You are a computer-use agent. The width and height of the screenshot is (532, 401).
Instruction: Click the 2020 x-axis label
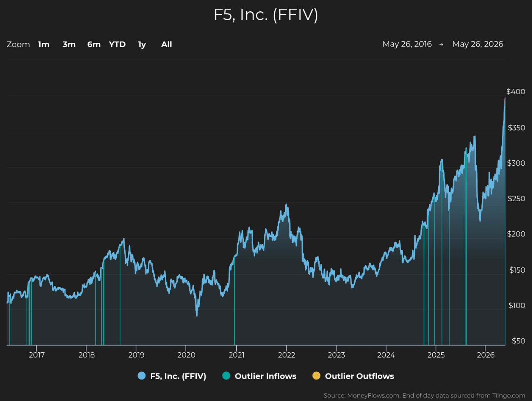click(x=186, y=355)
